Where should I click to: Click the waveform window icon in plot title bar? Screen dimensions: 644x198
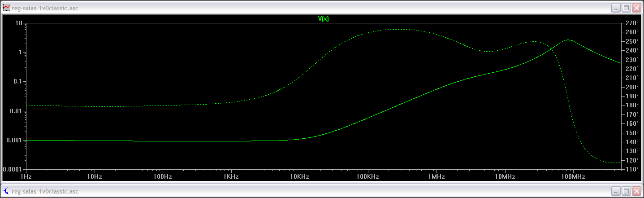6,8
